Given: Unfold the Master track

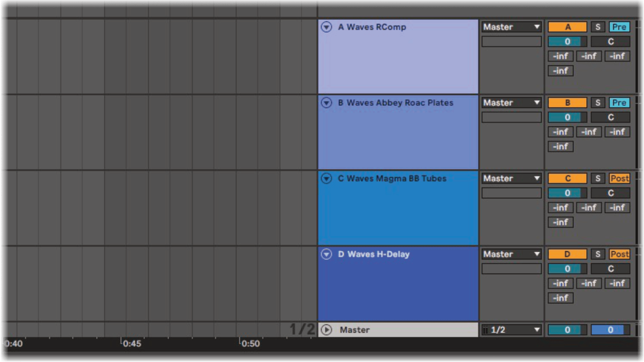Looking at the screenshot, I should tap(327, 329).
